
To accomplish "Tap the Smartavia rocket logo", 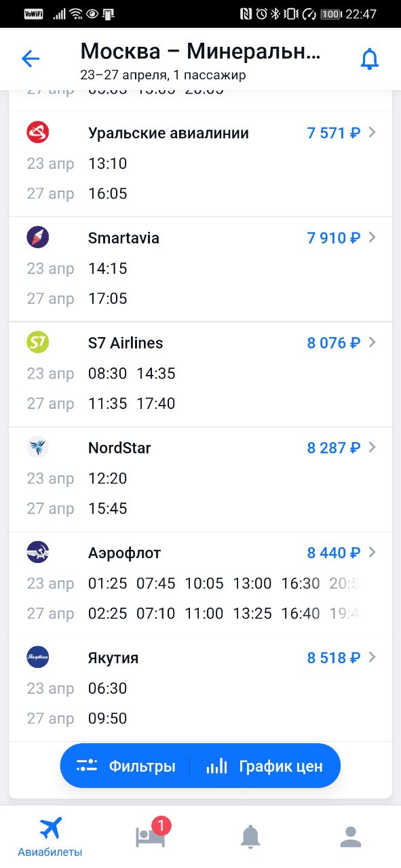I will coord(38,237).
